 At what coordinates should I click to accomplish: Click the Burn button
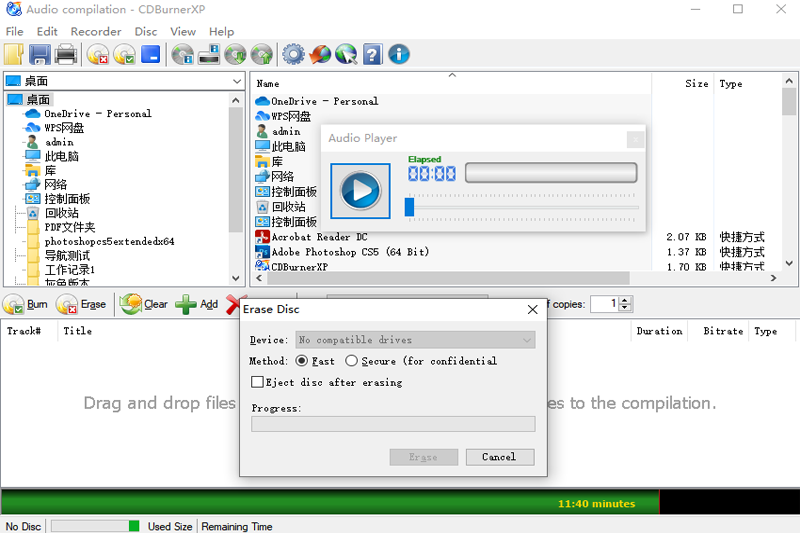pos(26,304)
